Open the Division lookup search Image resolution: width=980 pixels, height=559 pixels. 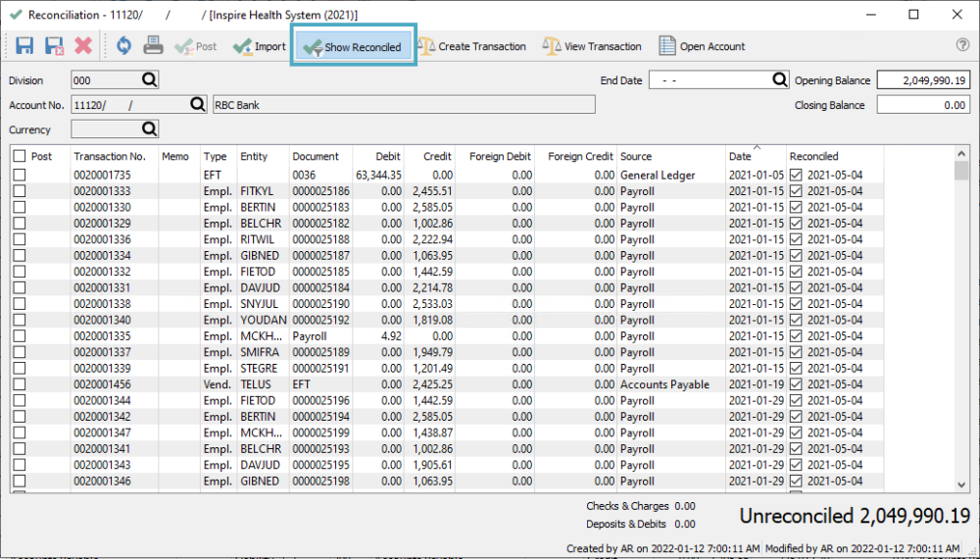coord(149,80)
